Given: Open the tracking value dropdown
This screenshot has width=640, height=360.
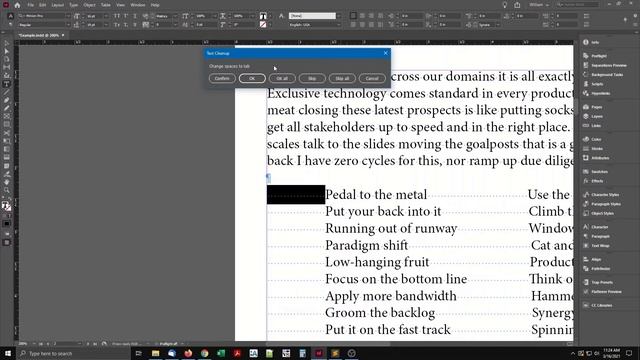Looking at the screenshot, I should [176, 25].
